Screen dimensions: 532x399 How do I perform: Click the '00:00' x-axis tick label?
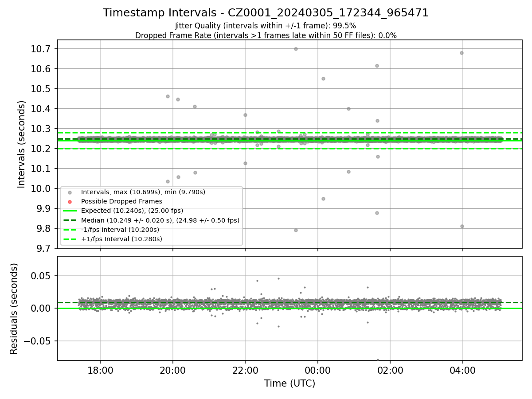point(318,370)
